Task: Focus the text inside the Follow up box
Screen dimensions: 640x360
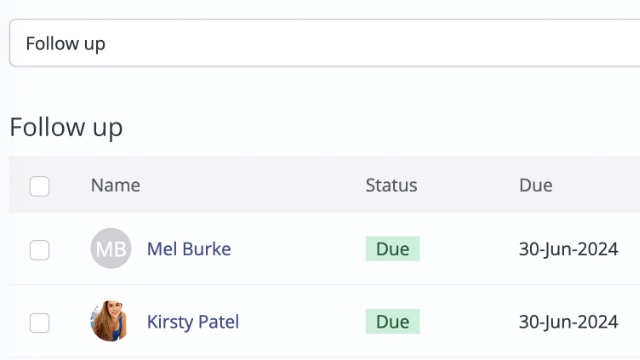Action: 65,43
